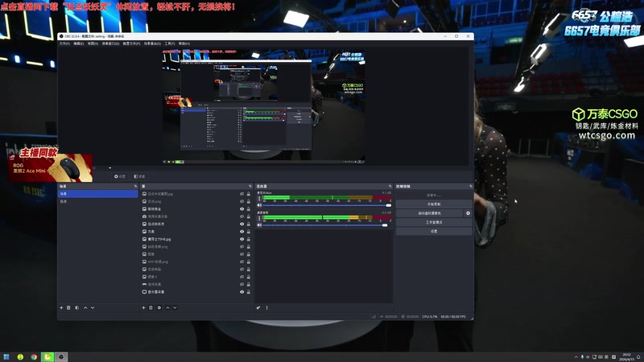The image size is (644, 362).
Task: Click 属性 properties button below preview
Action: [119, 176]
